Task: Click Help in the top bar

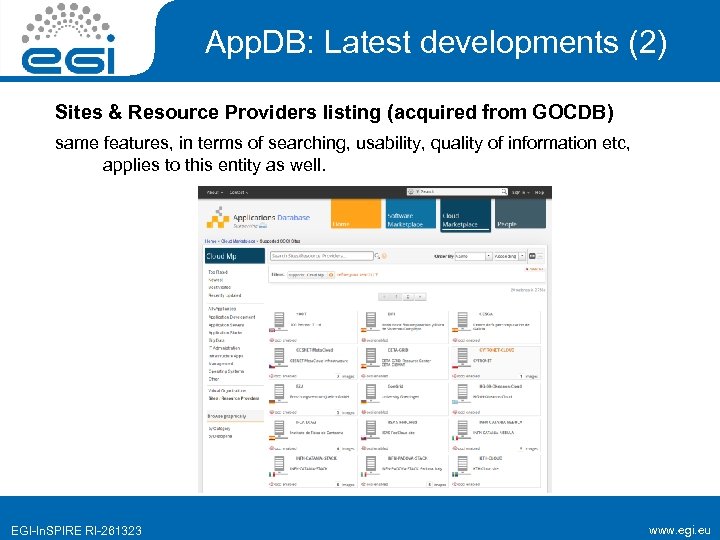Action: pos(539,192)
